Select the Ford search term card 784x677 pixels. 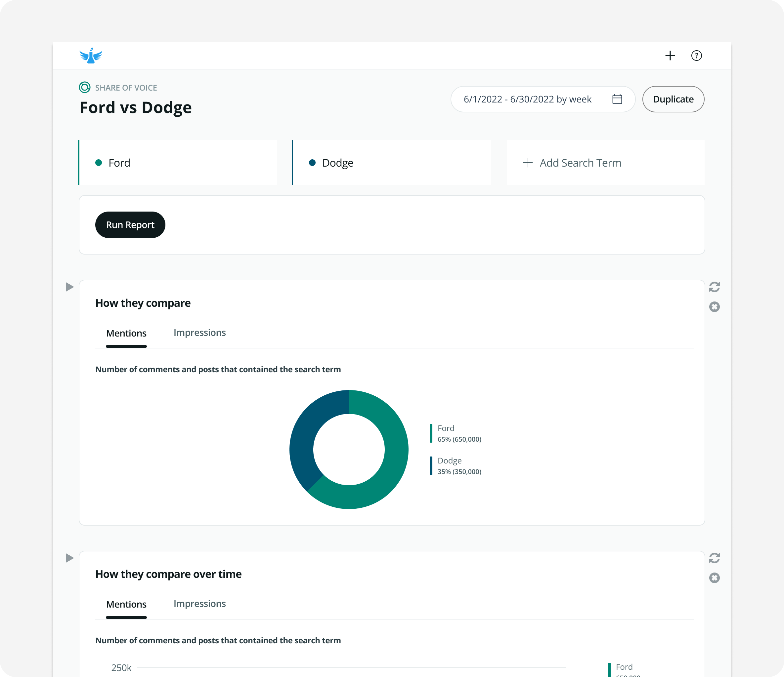177,163
